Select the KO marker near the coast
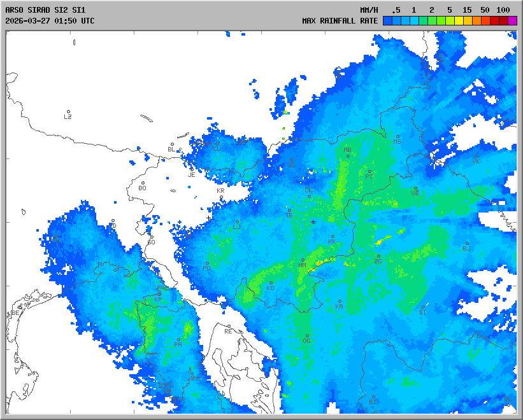 [x=271, y=283]
